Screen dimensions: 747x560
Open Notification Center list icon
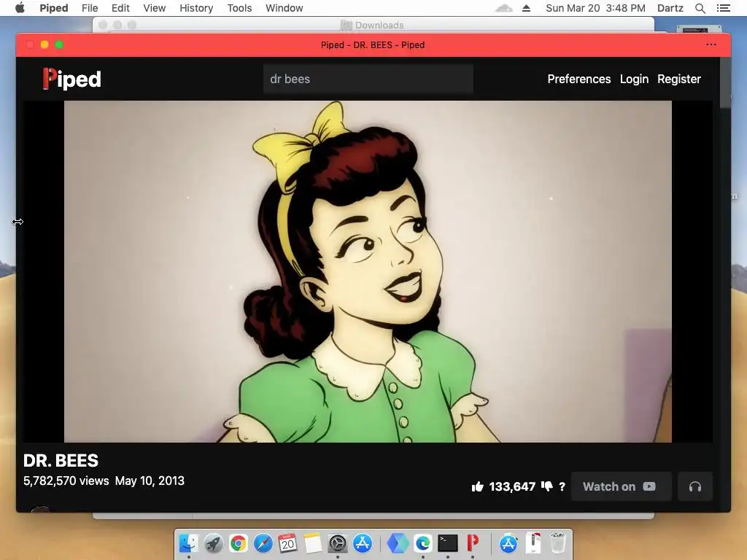723,8
